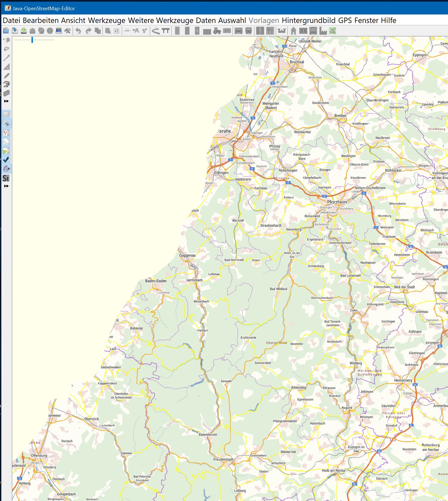
Task: Expand hidden tools with upper double-arrow
Action: 6,101
